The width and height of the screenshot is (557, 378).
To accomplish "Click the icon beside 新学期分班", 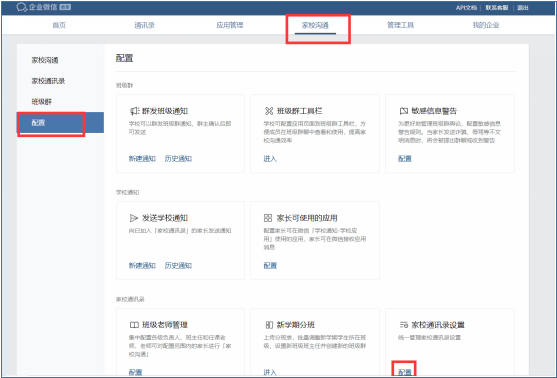I will click(x=269, y=325).
